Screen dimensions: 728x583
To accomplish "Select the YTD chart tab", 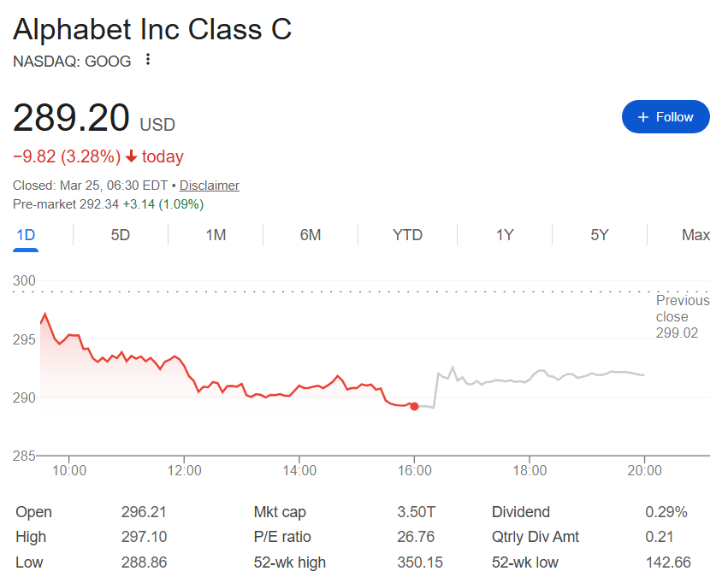I will pyautogui.click(x=407, y=235).
